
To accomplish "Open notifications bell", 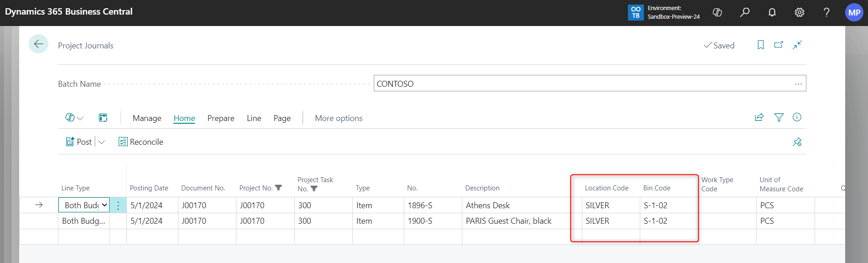I will tap(772, 12).
